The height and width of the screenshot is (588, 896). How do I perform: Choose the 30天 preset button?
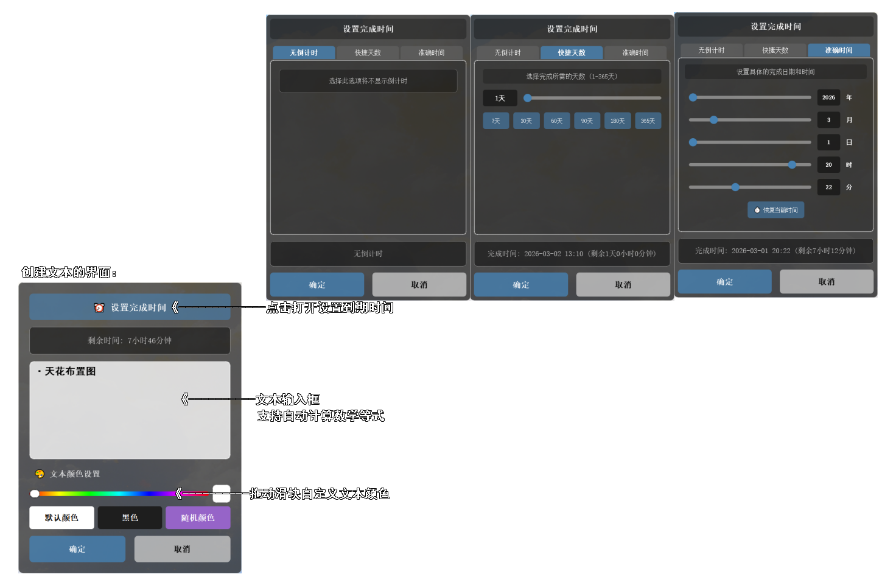pyautogui.click(x=526, y=121)
